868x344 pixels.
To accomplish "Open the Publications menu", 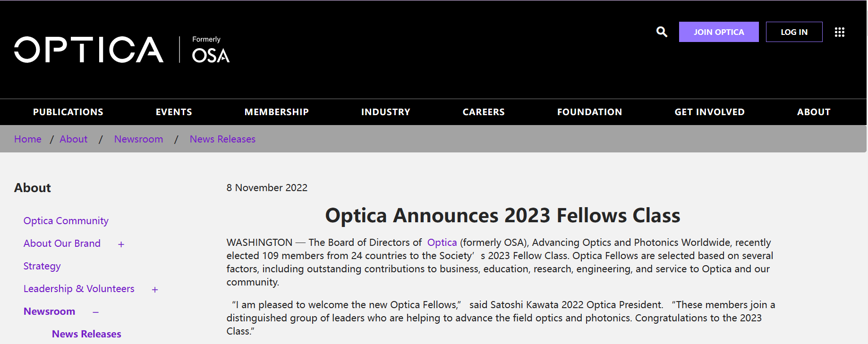I will [68, 112].
